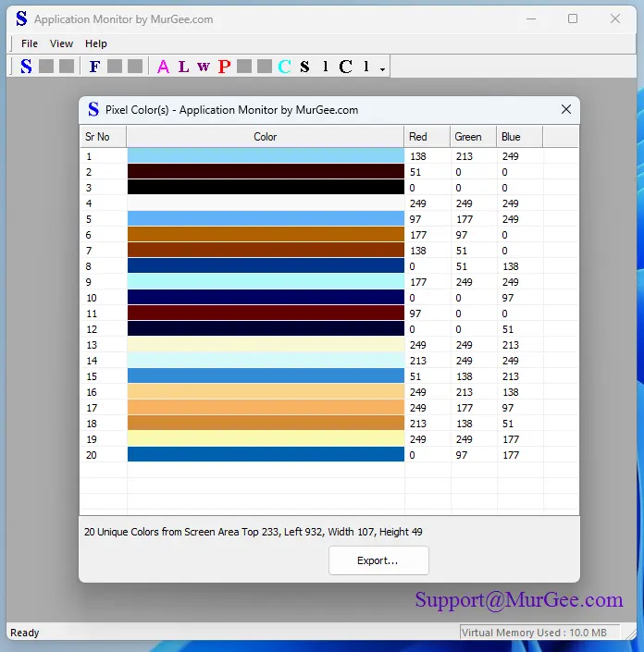Click the black S toolbar icon
644x652 pixels.
304,66
